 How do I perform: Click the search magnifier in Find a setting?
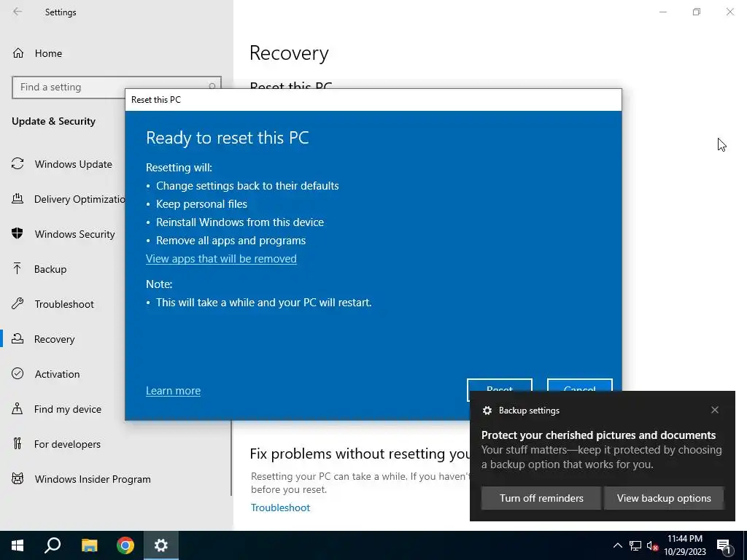[212, 86]
